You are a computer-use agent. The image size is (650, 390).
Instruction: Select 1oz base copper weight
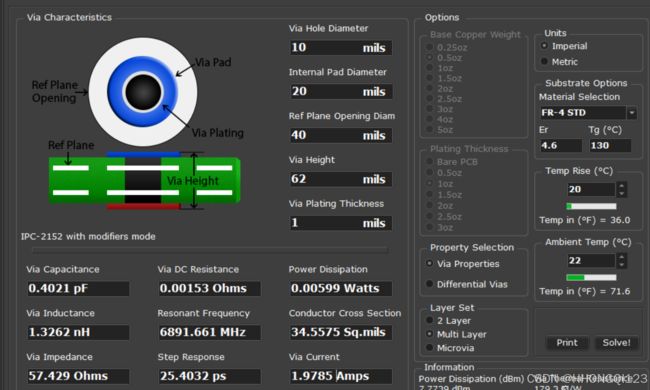tap(429, 68)
